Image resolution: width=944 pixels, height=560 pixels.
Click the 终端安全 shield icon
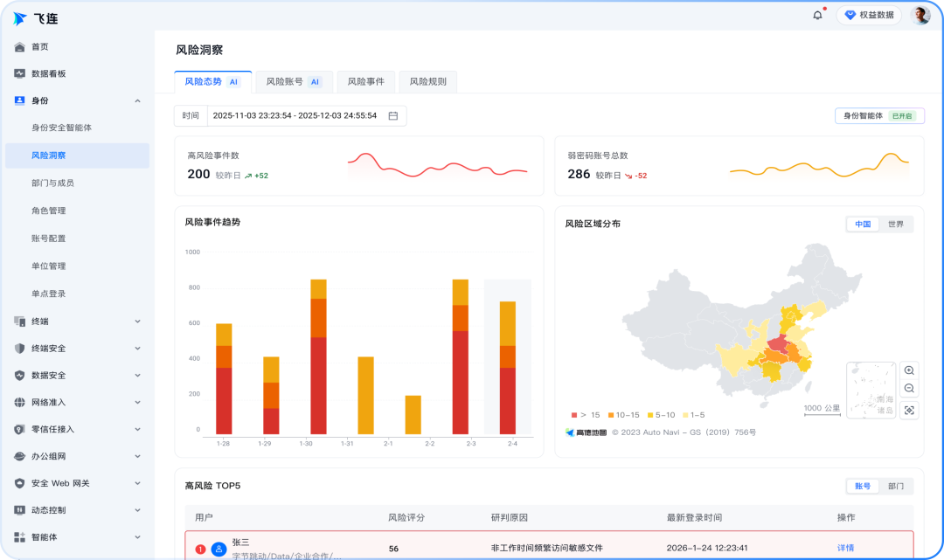pos(19,349)
